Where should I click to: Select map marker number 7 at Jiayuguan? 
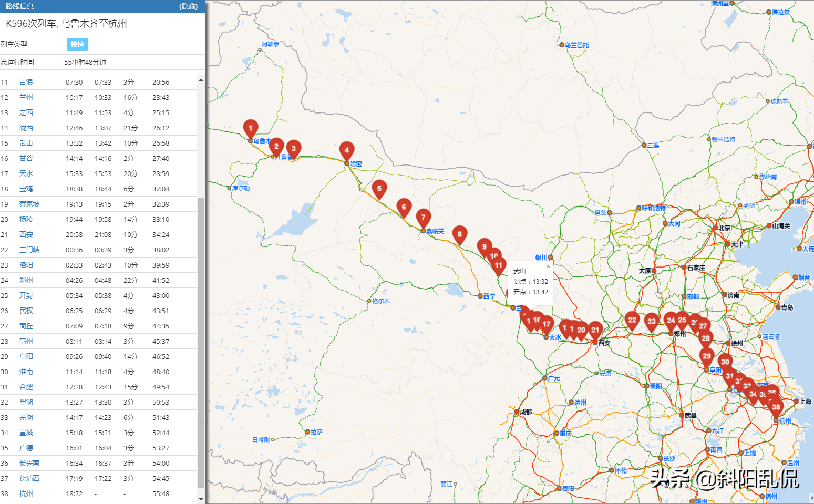pyautogui.click(x=423, y=218)
